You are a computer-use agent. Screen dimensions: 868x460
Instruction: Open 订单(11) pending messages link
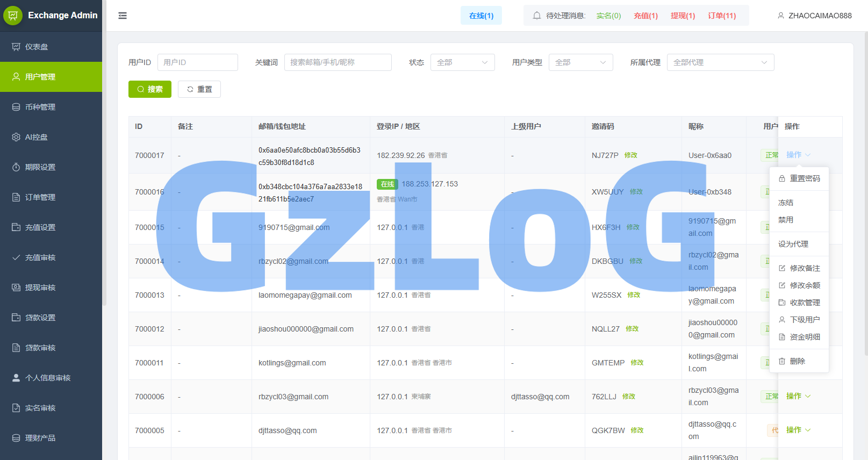click(x=722, y=16)
